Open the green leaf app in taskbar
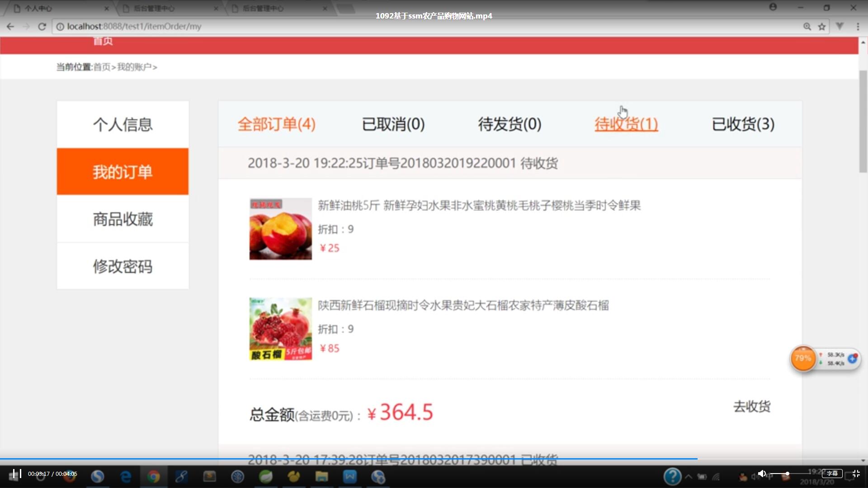Viewport: 868px width, 488px height. click(266, 477)
